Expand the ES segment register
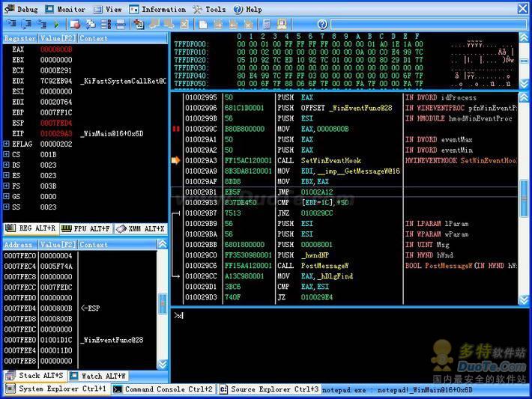This screenshot has width=532, height=399. (x=7, y=175)
